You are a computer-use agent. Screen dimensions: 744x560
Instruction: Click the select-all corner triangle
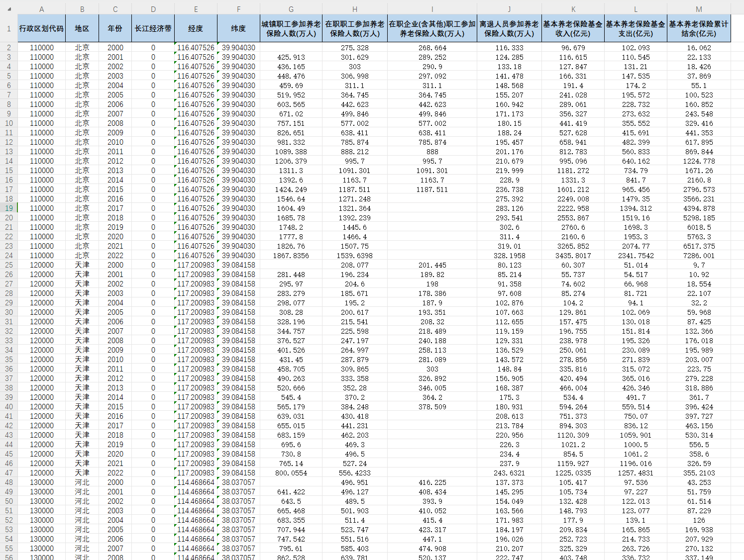coord(9,9)
